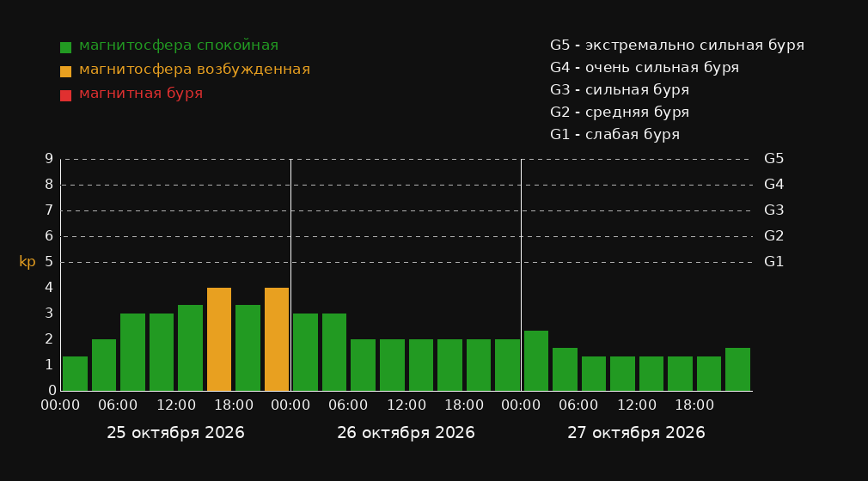Viewport: 868px width, 481px height.
Task: Click the 06:00 tick above 25 октября
Action: pos(118,405)
